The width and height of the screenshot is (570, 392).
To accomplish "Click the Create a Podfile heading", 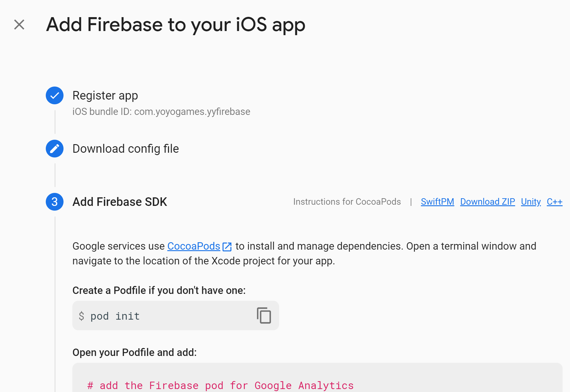I will click(x=159, y=290).
